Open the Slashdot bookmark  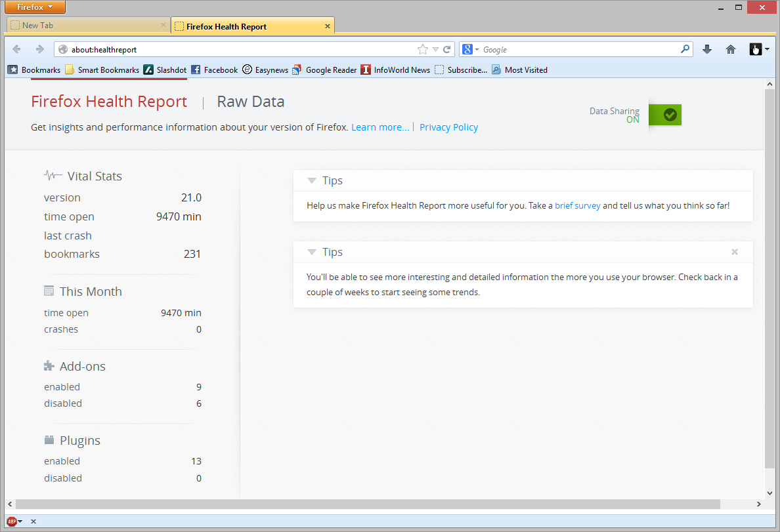[165, 70]
